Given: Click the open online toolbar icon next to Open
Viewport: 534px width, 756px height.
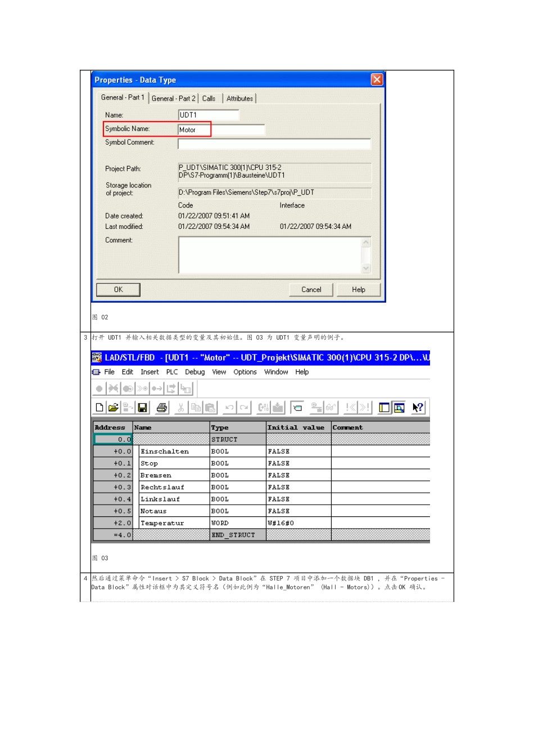Looking at the screenshot, I should pos(128,408).
